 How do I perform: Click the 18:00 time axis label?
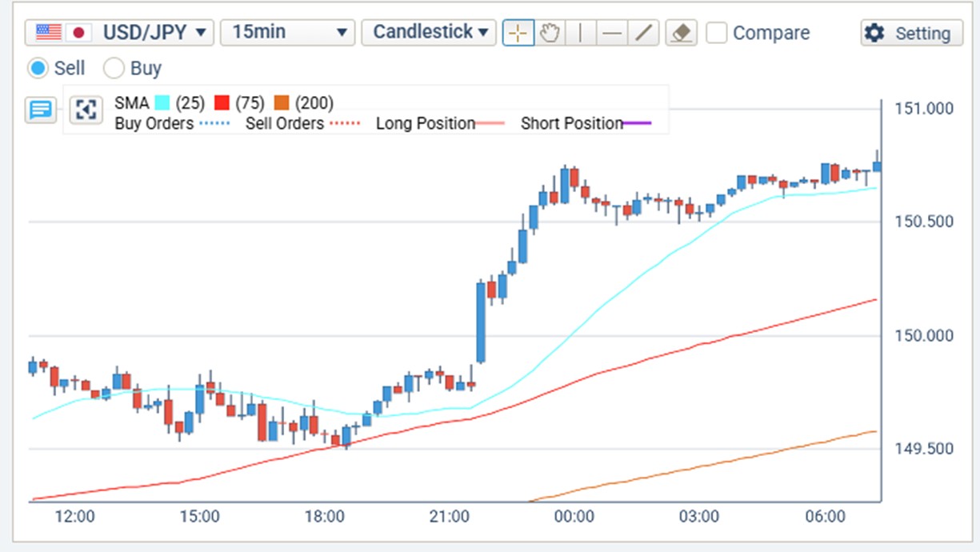click(x=324, y=517)
